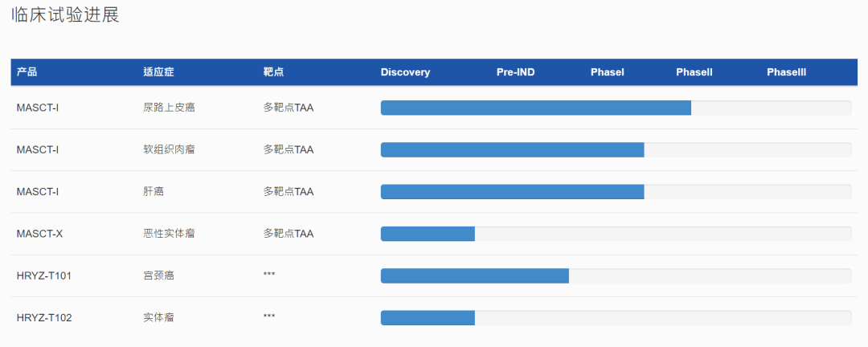868x347 pixels.
Task: Click the 宫颈癌 indication cell
Action: tap(158, 276)
